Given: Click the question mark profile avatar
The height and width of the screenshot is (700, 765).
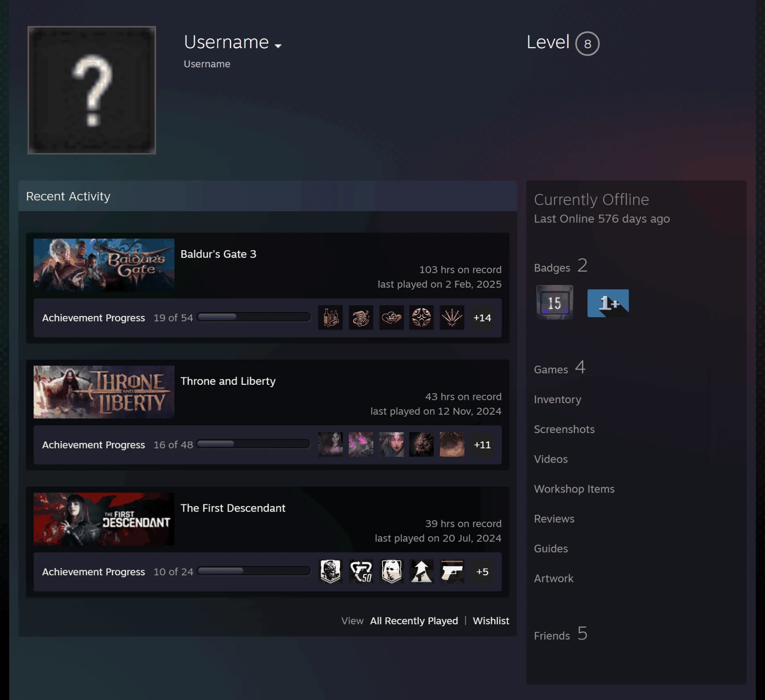Looking at the screenshot, I should [x=92, y=90].
